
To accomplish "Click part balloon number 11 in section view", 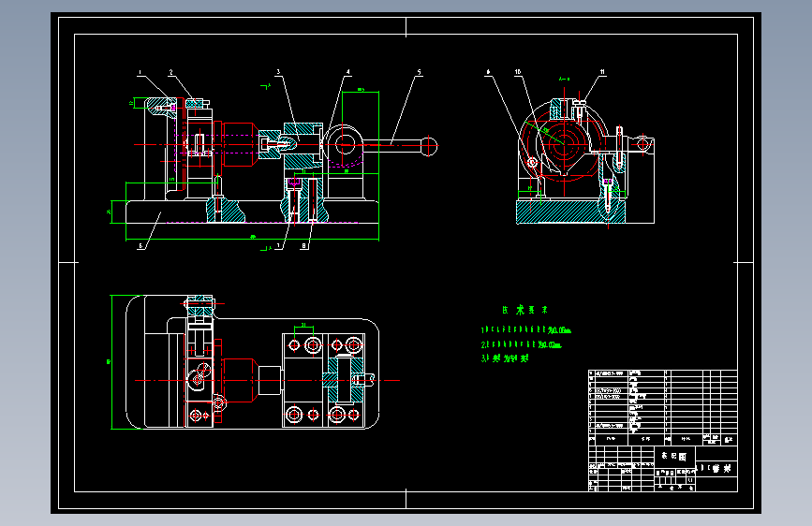I will [602, 72].
